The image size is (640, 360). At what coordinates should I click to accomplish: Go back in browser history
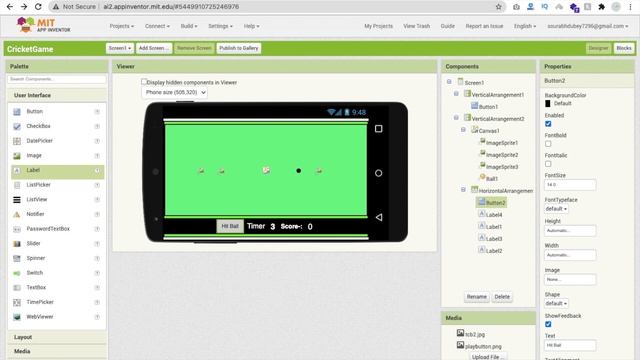pos(10,7)
